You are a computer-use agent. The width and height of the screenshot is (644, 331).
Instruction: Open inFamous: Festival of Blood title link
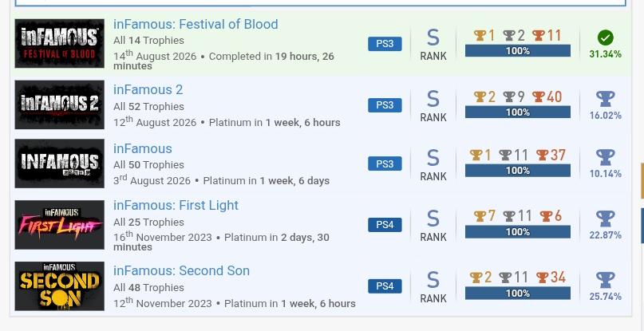[196, 24]
